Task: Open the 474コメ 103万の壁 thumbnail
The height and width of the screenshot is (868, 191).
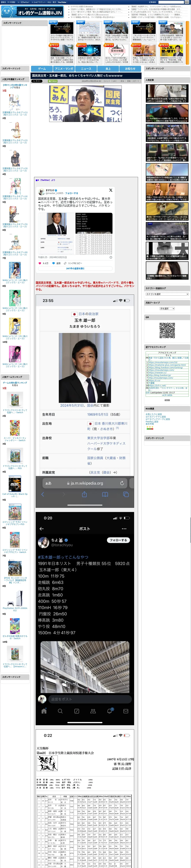Action: tap(172, 50)
